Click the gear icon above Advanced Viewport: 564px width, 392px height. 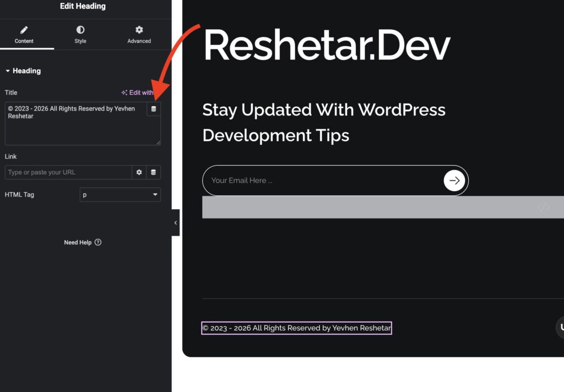click(139, 30)
